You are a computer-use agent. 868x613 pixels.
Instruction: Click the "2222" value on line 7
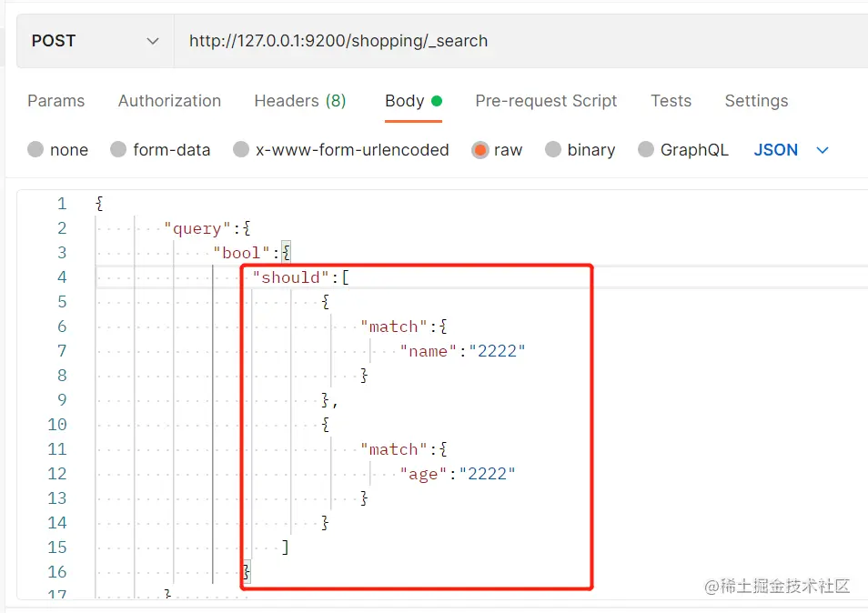click(497, 351)
